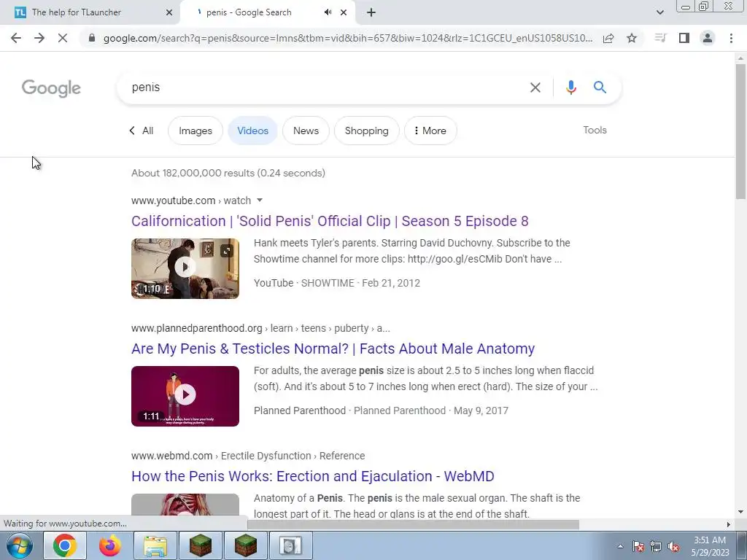
Task: Switch to the Images filter
Action: (196, 131)
